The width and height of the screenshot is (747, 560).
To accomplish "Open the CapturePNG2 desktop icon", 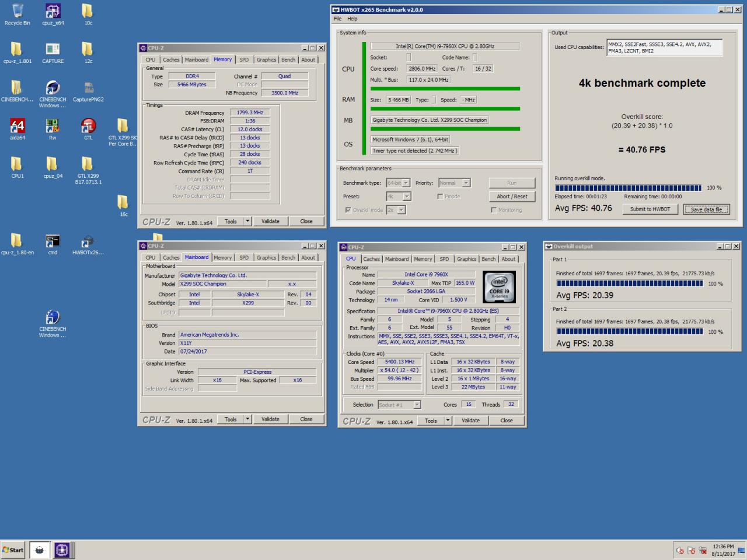I will point(88,91).
